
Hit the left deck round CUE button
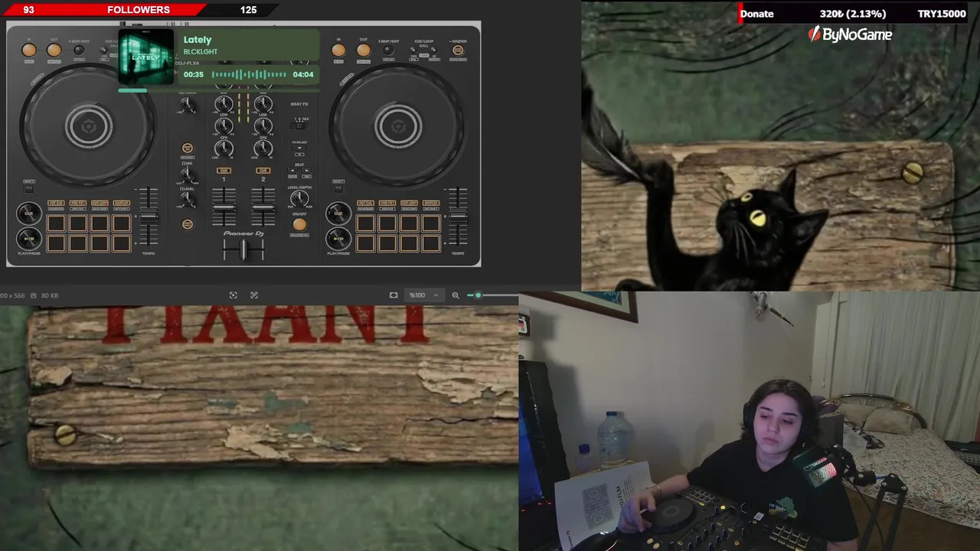29,214
